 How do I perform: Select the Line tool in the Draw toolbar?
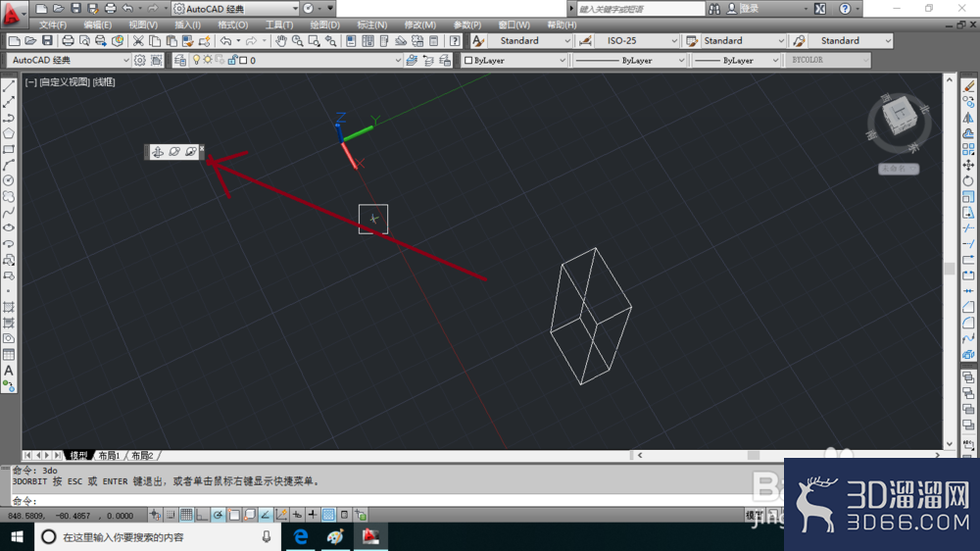point(9,86)
